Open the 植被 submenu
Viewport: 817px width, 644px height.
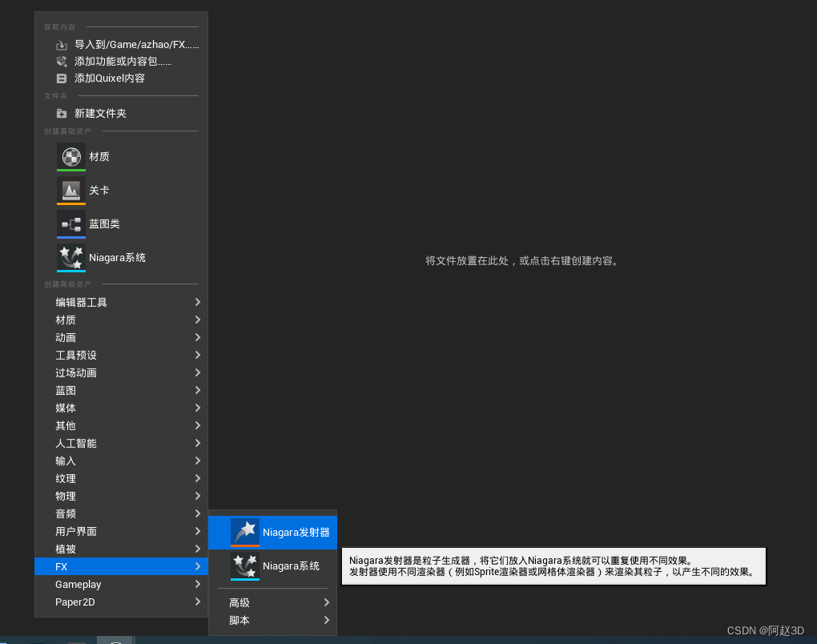122,549
